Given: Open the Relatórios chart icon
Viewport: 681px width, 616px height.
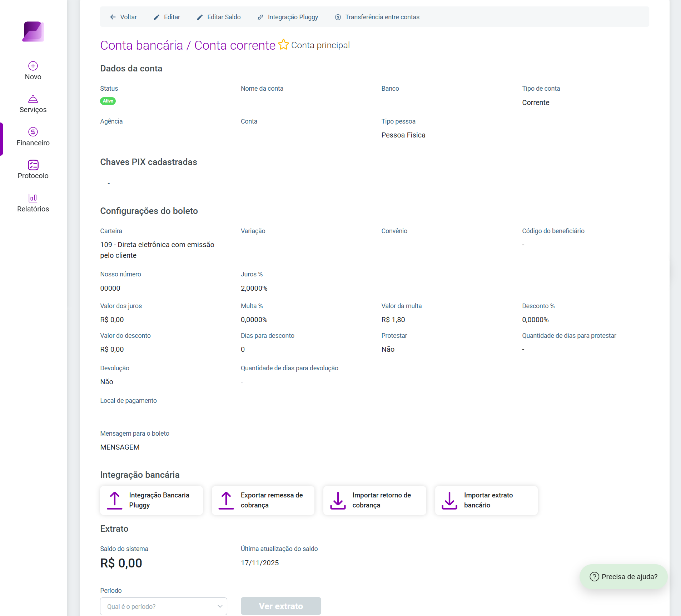Looking at the screenshot, I should [33, 198].
